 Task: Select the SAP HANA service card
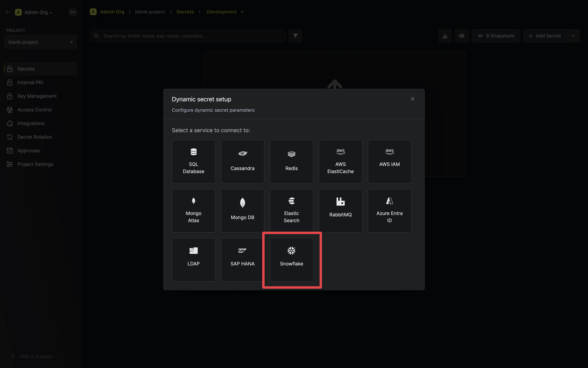tap(242, 260)
